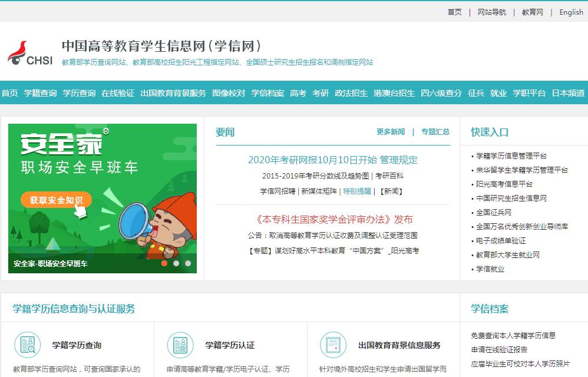Select 首页 in main navigation bar
Viewport: 588px width, 377px height.
pos(10,93)
